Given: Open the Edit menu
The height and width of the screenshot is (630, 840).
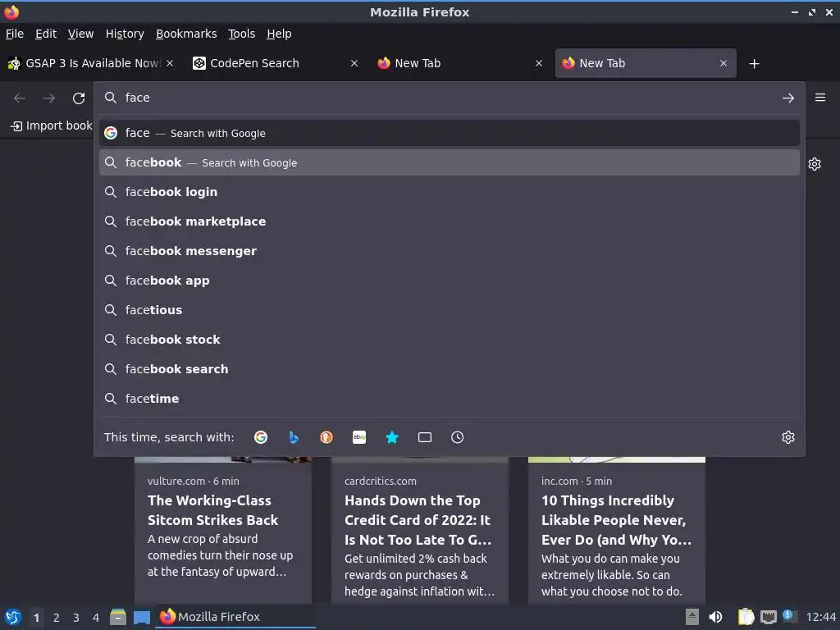Looking at the screenshot, I should coord(46,34).
